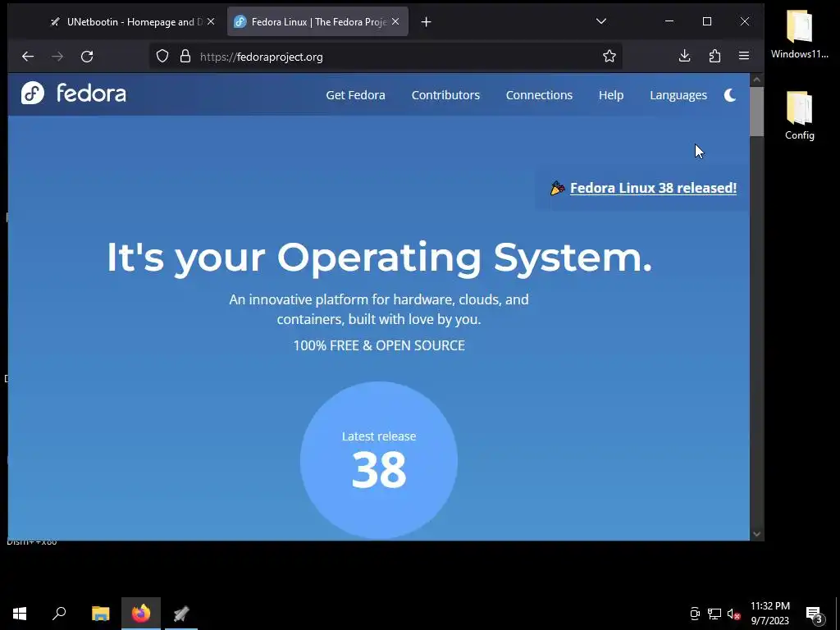Click the page's vertical scrollbar thumb
The image size is (840, 630).
[756, 112]
